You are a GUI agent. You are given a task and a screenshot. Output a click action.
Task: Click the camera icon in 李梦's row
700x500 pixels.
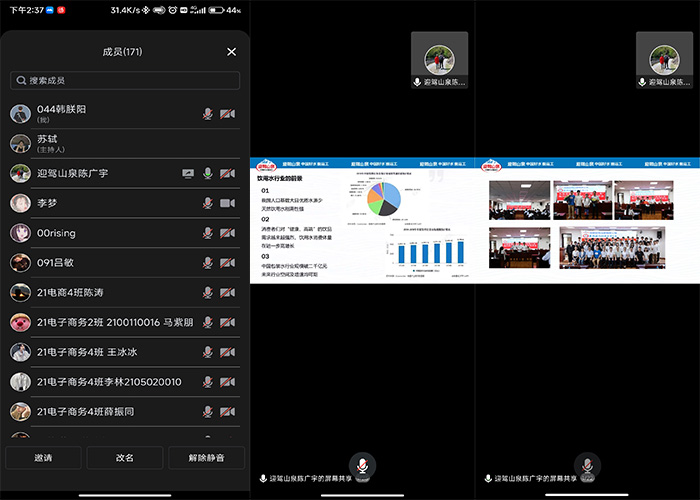(x=228, y=203)
